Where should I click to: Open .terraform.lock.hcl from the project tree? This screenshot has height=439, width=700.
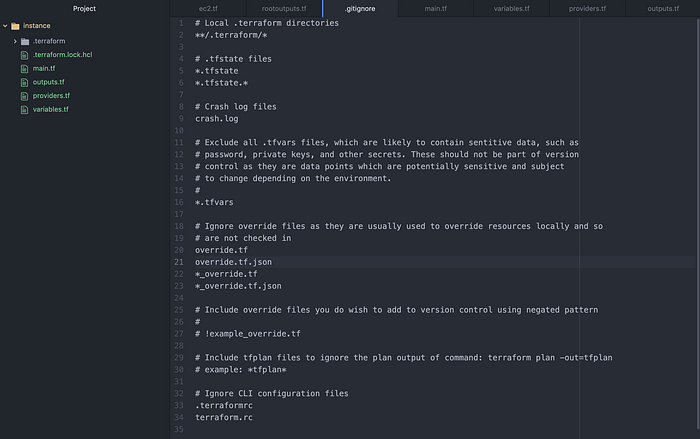[62, 54]
